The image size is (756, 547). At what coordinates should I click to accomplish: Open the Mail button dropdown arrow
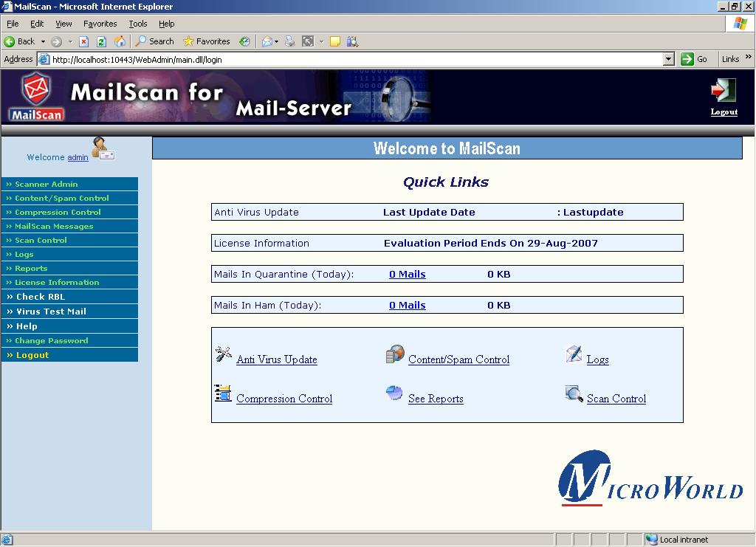[x=276, y=41]
